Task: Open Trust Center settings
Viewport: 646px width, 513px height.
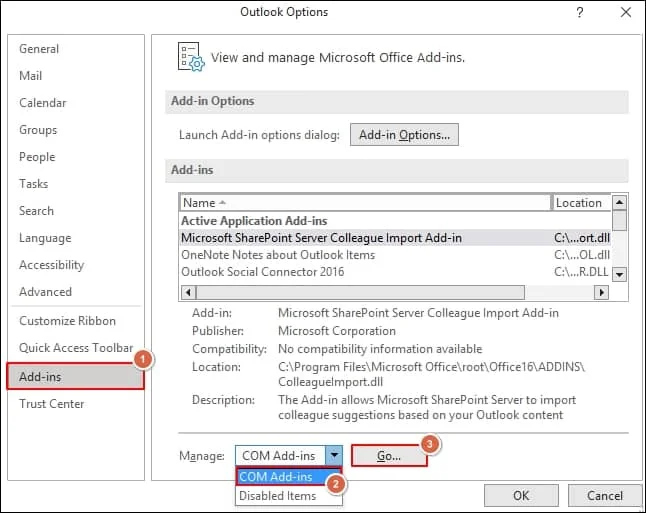Action: tap(51, 404)
